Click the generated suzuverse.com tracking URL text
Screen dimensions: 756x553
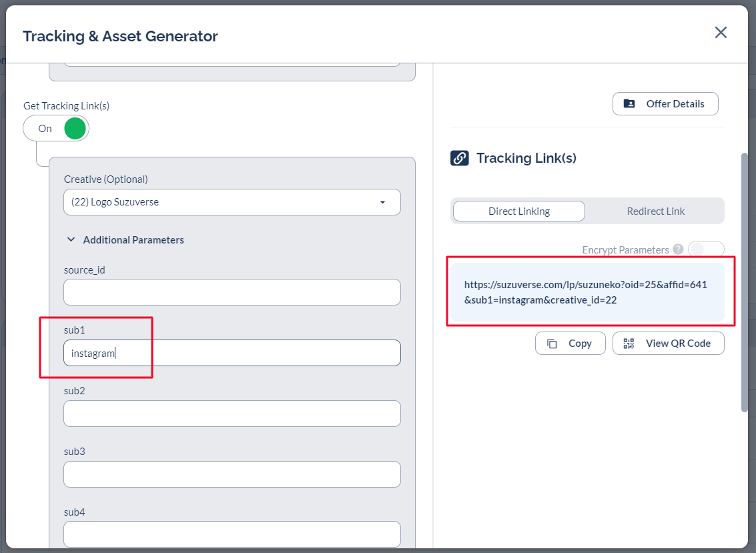coord(585,292)
